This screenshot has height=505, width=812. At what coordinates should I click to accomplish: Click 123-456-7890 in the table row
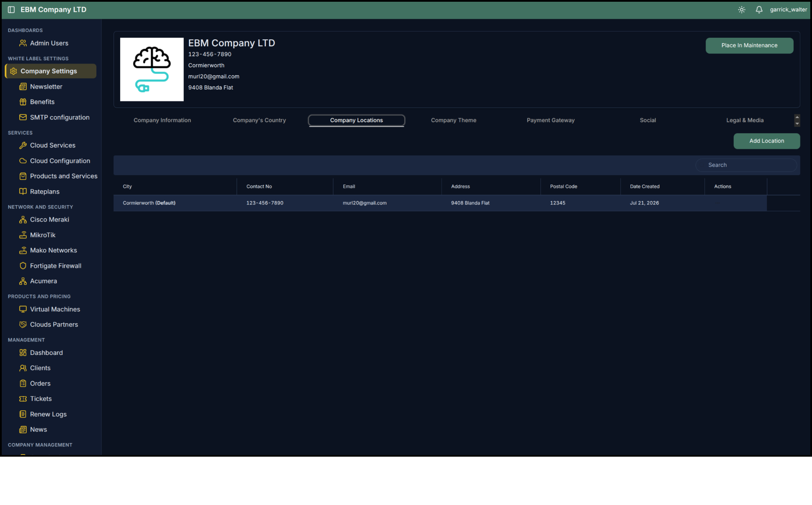tap(265, 203)
